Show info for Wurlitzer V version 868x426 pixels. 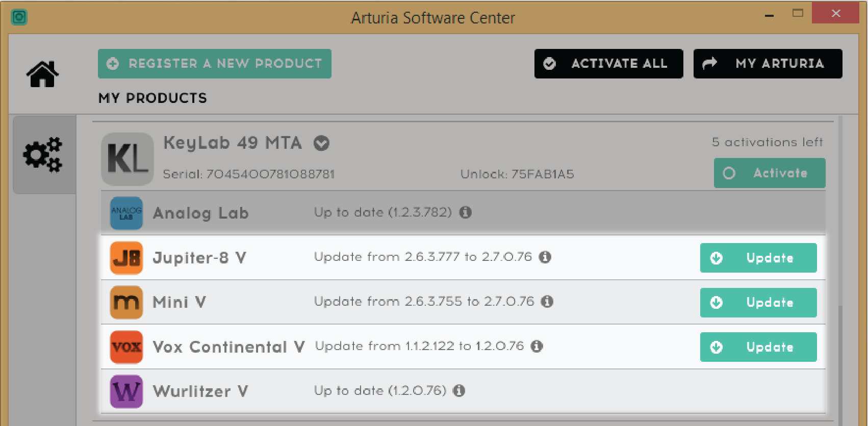[x=459, y=391]
